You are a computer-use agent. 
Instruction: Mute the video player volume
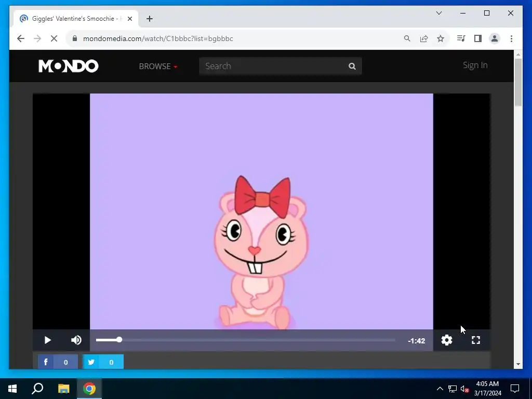[x=76, y=340]
